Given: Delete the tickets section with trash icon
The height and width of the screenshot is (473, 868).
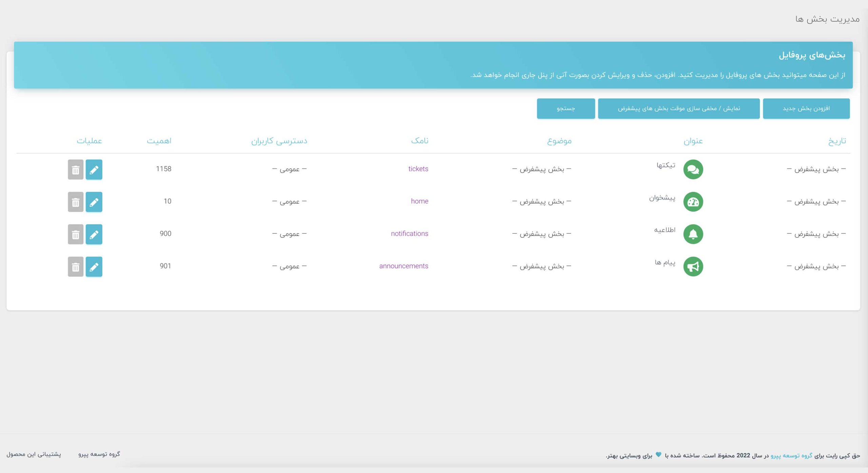Looking at the screenshot, I should [76, 169].
